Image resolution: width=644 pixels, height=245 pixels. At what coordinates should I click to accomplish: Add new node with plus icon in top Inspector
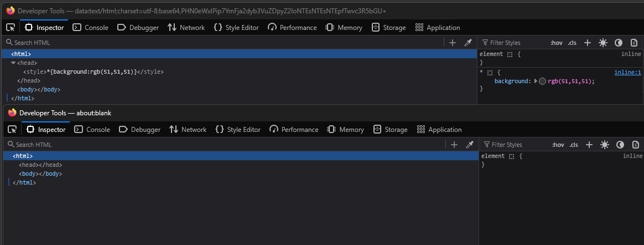[x=453, y=43]
